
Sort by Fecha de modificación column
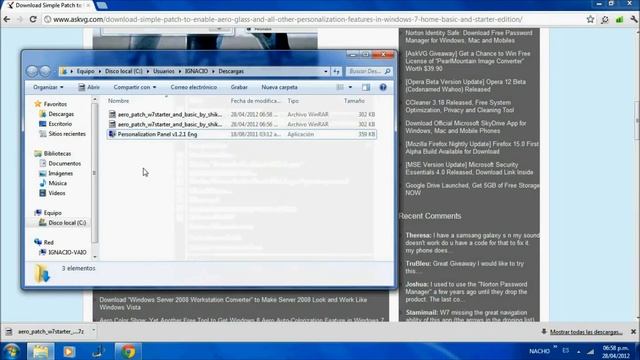pos(255,101)
